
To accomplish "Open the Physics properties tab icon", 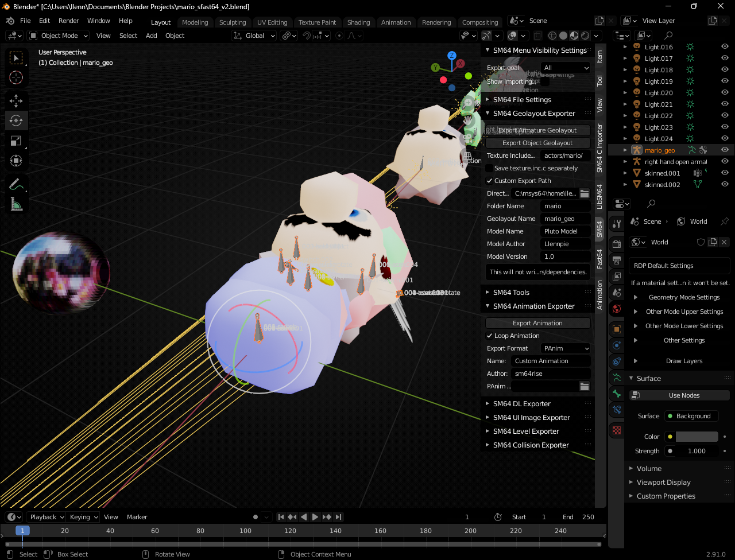I will tap(617, 345).
